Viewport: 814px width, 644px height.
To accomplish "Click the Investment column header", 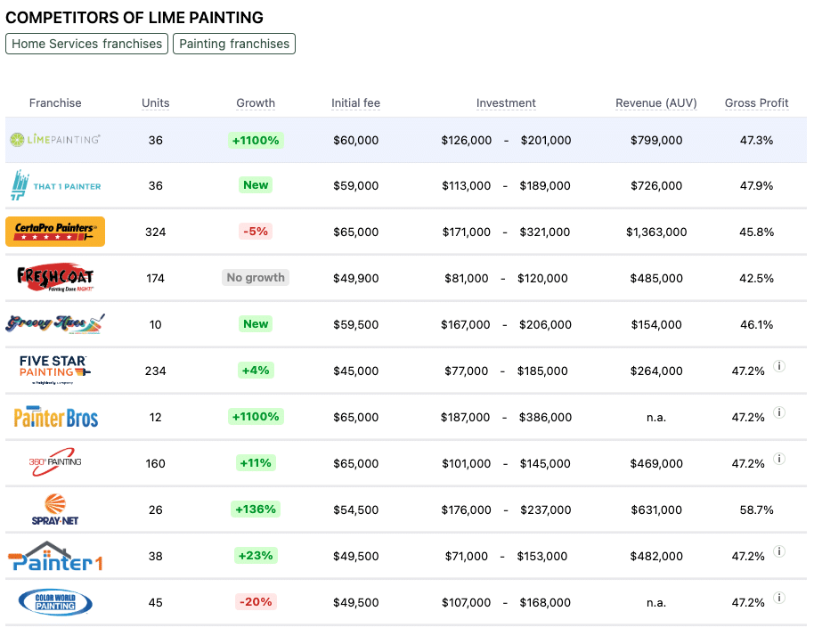I will coord(506,102).
